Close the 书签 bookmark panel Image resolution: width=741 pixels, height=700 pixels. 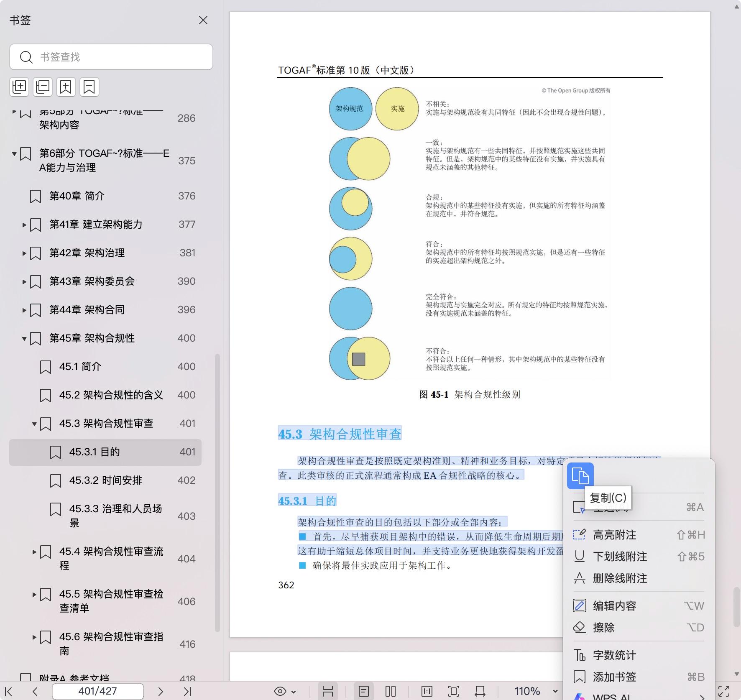pos(203,20)
